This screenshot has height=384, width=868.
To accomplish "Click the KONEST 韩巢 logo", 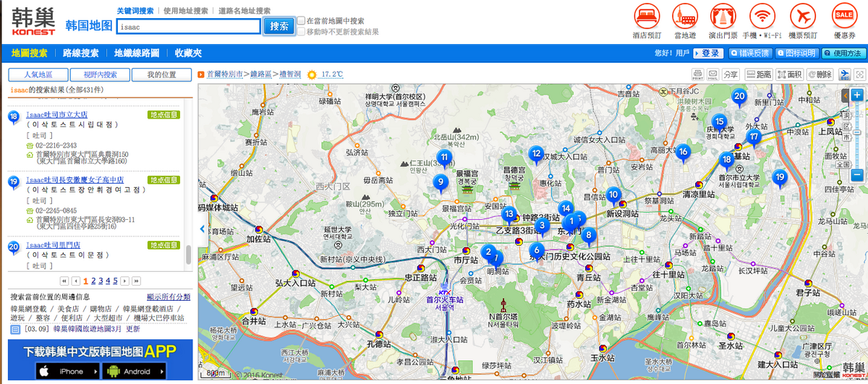I will 33,22.
